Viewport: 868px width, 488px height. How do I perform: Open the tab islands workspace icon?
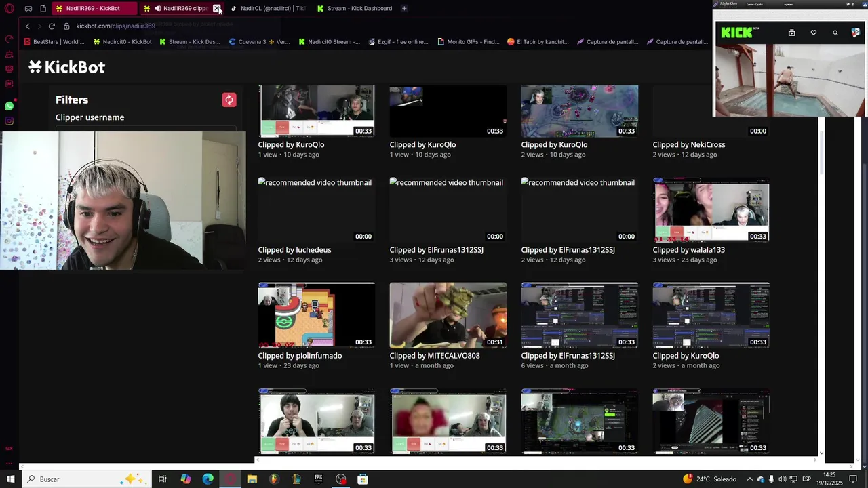pos(28,9)
